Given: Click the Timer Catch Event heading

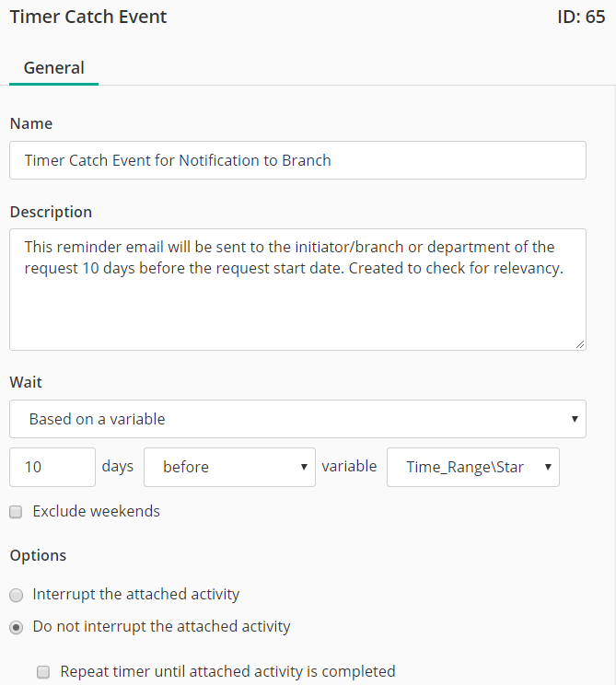Looking at the screenshot, I should coord(88,17).
